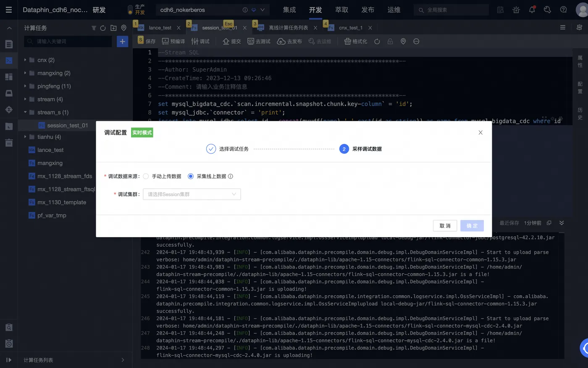Expand the mangxing (2) folder
Image resolution: width=588 pixels, height=368 pixels.
click(x=25, y=73)
